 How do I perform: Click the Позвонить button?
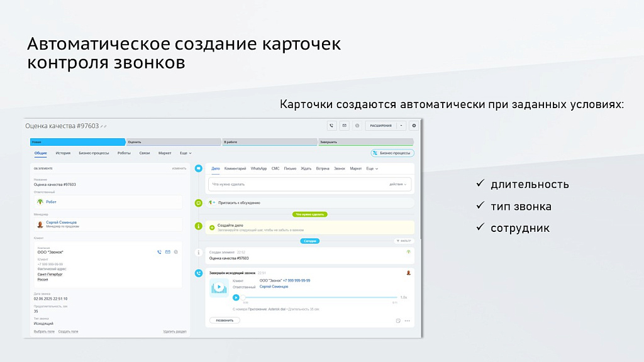click(x=225, y=320)
